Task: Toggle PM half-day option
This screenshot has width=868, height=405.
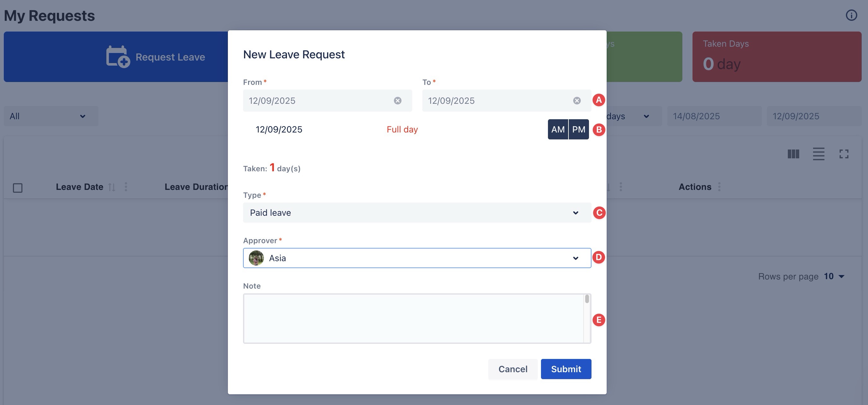Action: pyautogui.click(x=579, y=129)
